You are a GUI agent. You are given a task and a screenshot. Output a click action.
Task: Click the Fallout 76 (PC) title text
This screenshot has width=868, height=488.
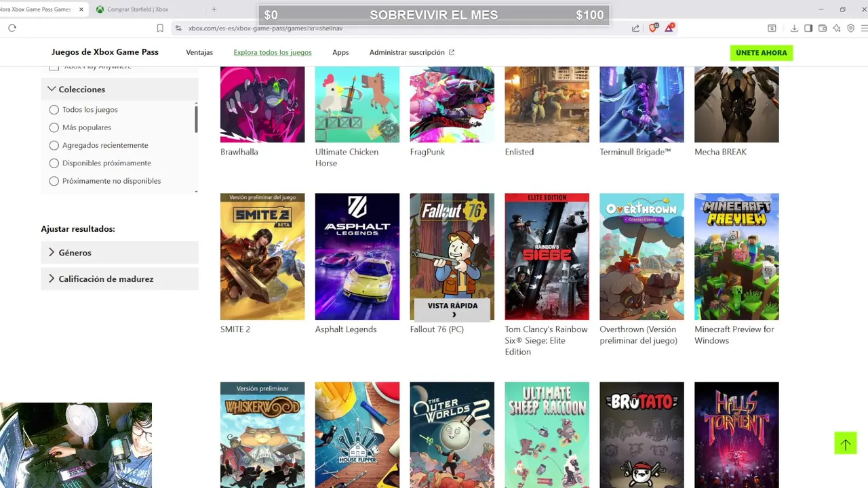click(437, 329)
